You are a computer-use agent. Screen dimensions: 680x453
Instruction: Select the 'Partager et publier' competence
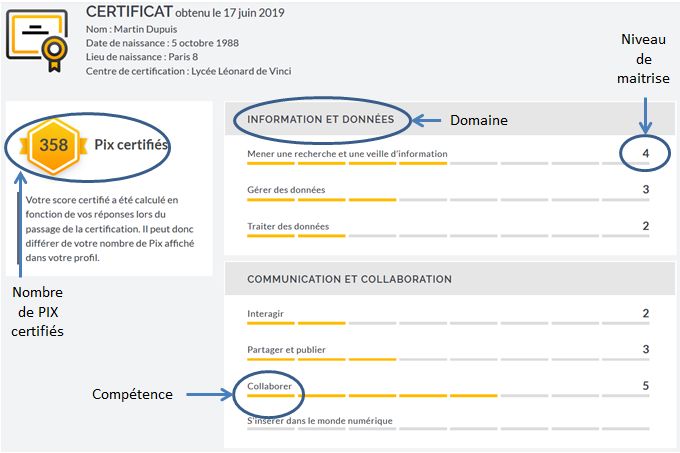click(286, 350)
